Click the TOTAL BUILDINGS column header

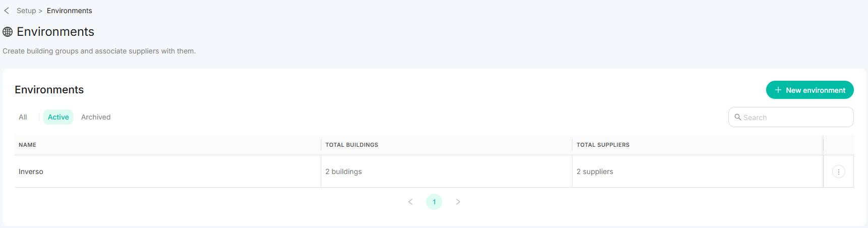(x=352, y=145)
